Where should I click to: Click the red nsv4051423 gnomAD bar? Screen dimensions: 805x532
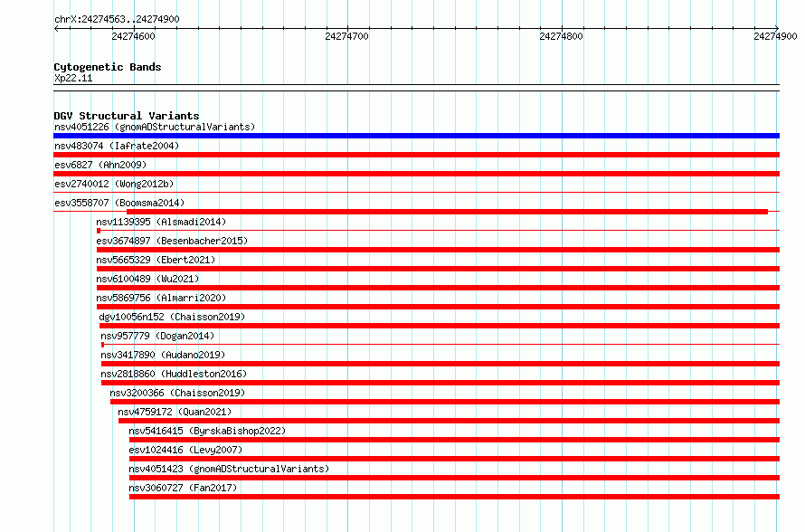coord(454,478)
